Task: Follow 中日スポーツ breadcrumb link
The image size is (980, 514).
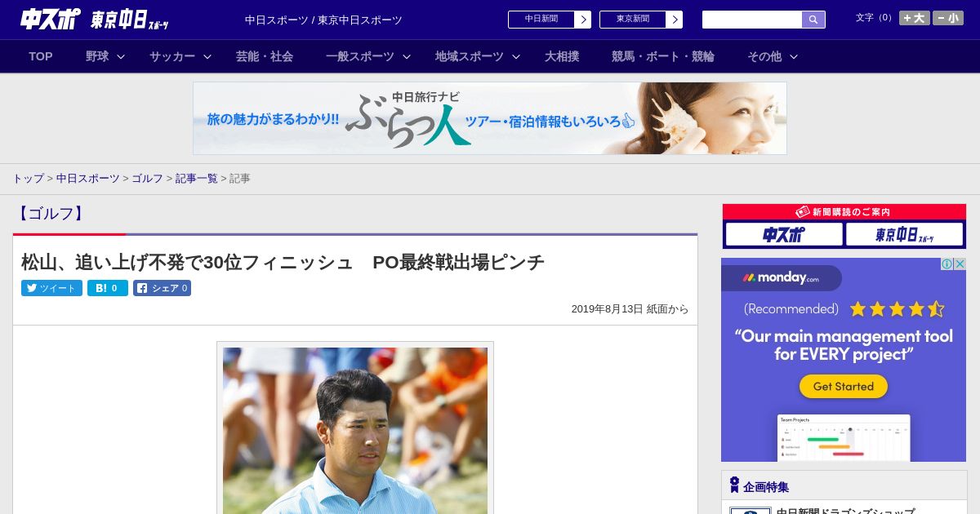Action: point(88,179)
